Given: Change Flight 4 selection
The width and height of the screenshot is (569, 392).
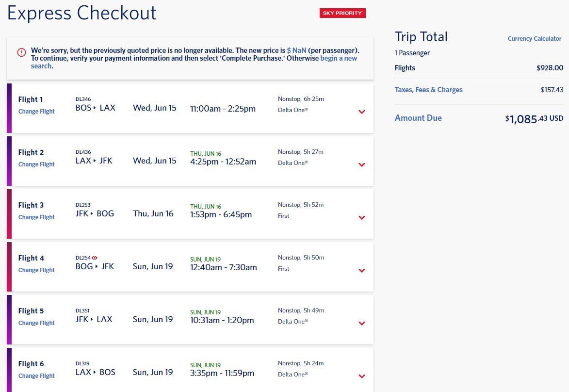Looking at the screenshot, I should tap(36, 270).
